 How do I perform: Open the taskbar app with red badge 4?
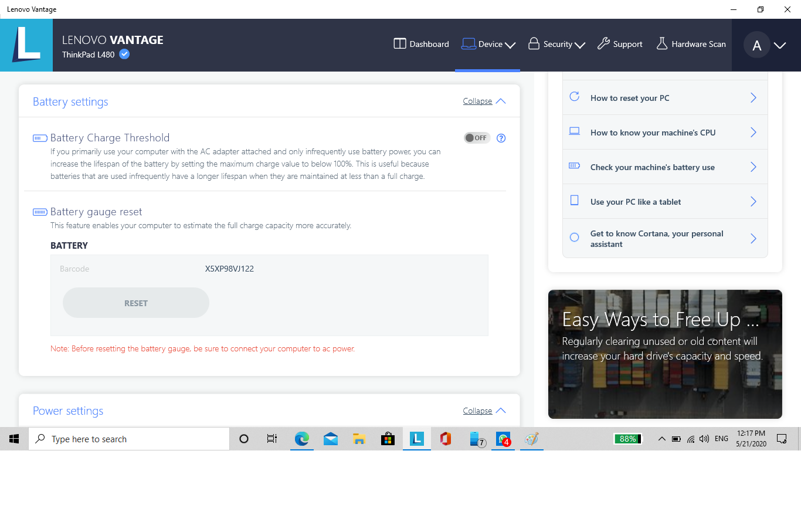[x=503, y=439]
